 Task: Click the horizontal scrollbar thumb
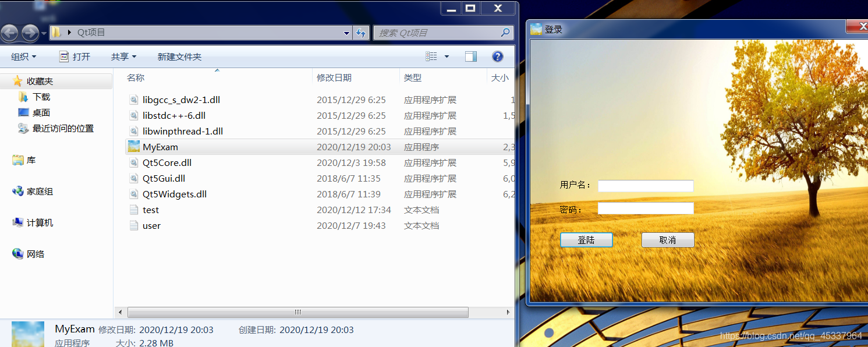coord(298,313)
